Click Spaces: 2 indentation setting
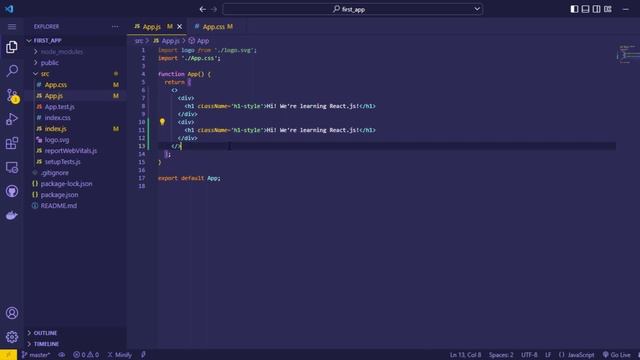The image size is (640, 360). [x=501, y=355]
